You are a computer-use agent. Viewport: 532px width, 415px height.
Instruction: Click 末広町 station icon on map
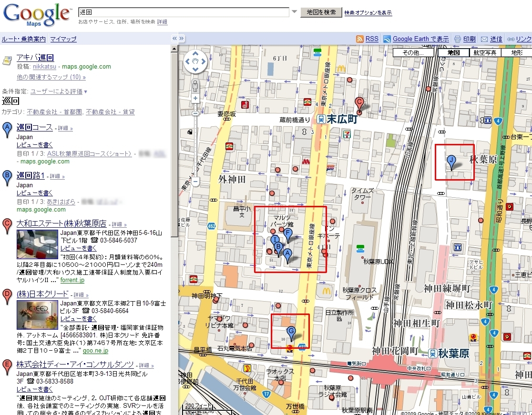(x=321, y=119)
